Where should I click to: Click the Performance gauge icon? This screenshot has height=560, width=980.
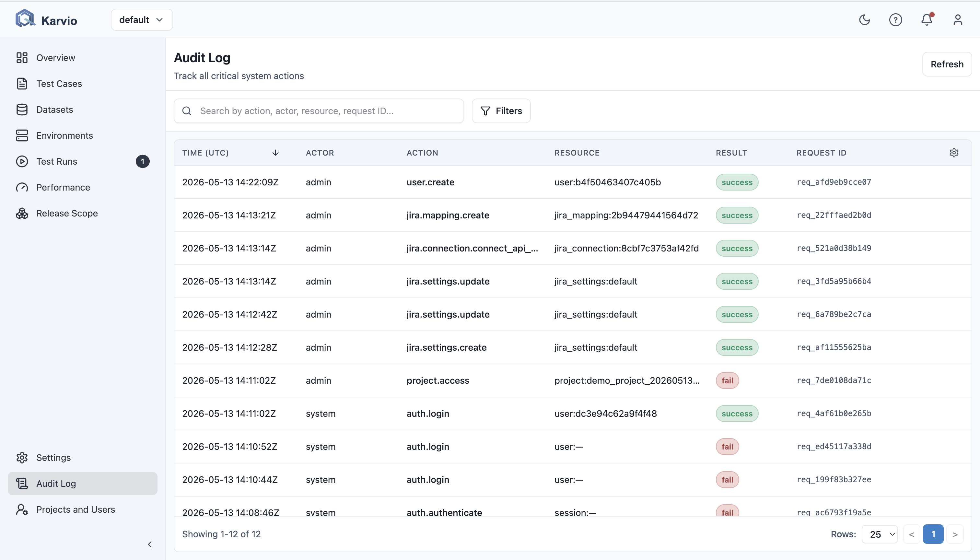[x=22, y=187]
